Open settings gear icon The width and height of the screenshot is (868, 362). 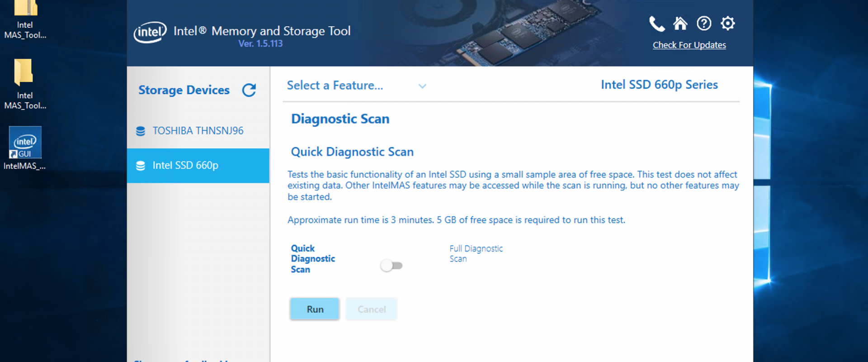pyautogui.click(x=728, y=23)
